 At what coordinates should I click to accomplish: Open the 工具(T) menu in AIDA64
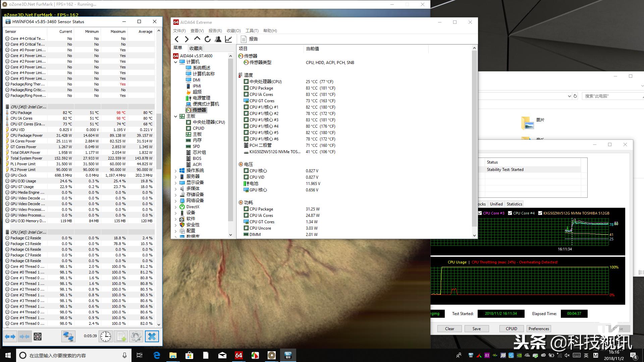[253, 31]
